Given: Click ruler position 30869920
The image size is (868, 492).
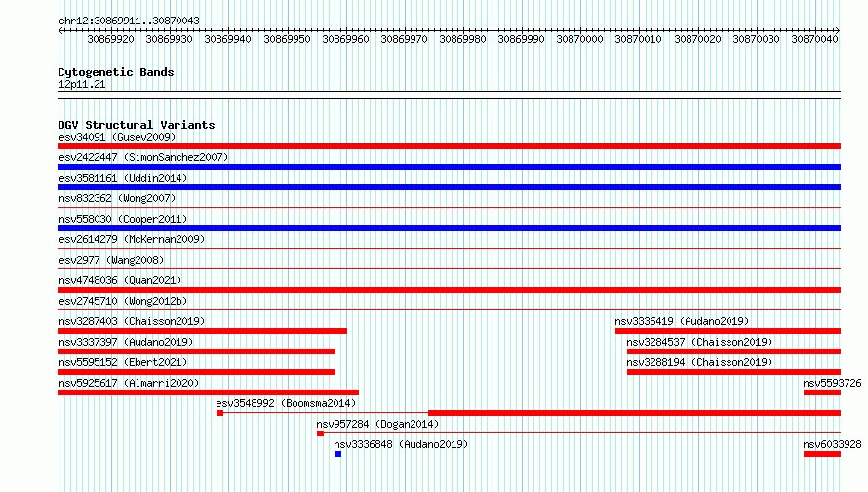Looking at the screenshot, I should 111,39.
